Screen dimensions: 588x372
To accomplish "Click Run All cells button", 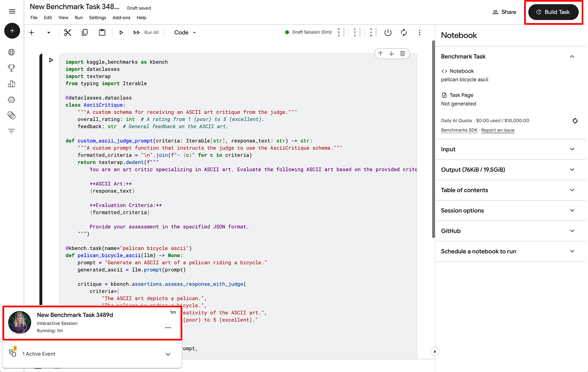I will pos(146,32).
